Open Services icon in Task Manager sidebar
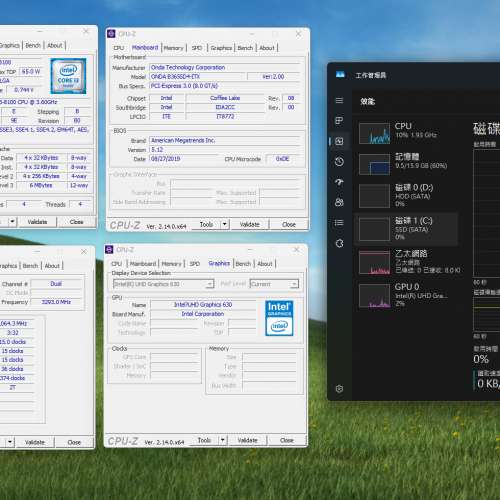Viewport: 500px width, 500px height. tap(339, 243)
